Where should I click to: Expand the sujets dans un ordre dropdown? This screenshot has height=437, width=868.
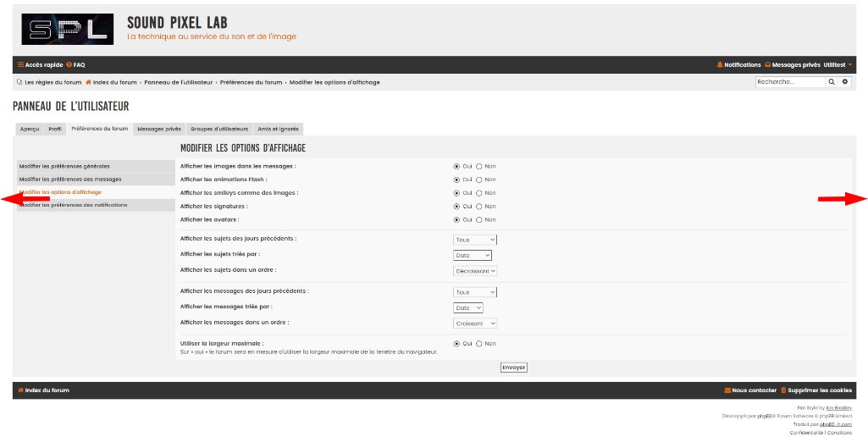click(x=475, y=271)
